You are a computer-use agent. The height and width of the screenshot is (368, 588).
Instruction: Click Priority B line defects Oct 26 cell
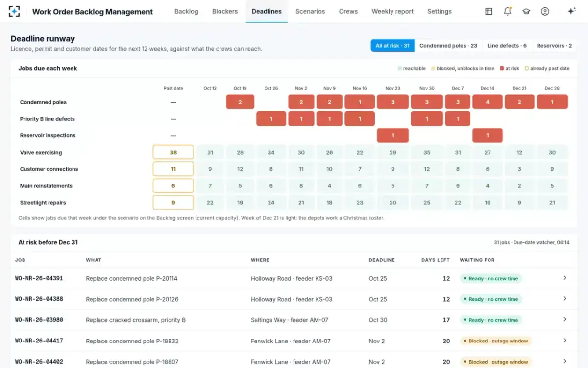[x=271, y=119]
